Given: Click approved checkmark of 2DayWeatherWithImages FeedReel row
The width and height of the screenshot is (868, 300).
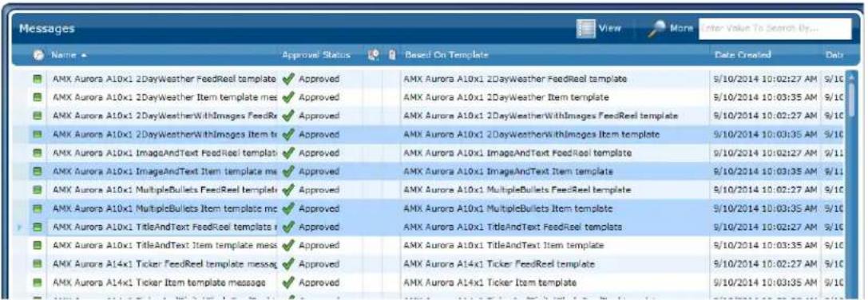Looking at the screenshot, I should pos(287,116).
